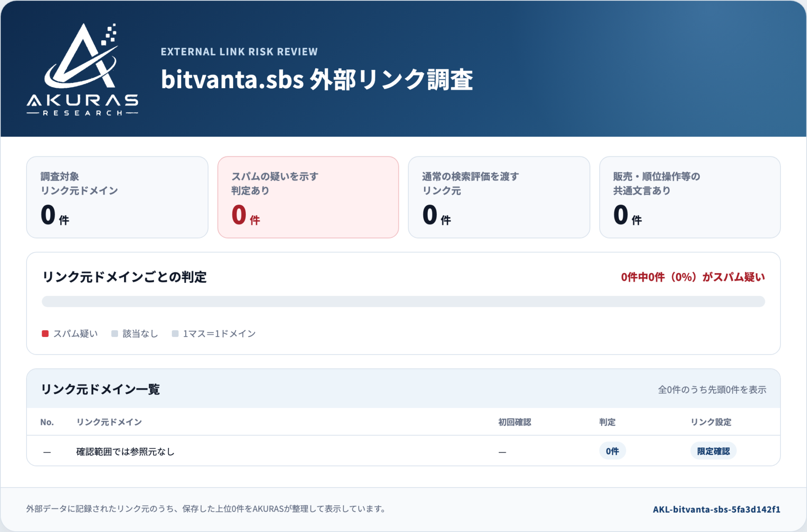Click the 判定 column header
This screenshot has height=532, width=807.
tap(607, 422)
